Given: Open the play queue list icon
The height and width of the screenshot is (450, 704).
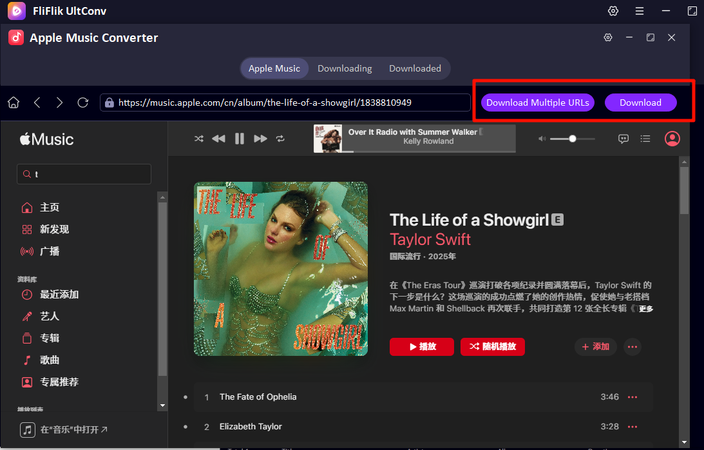Looking at the screenshot, I should click(645, 139).
